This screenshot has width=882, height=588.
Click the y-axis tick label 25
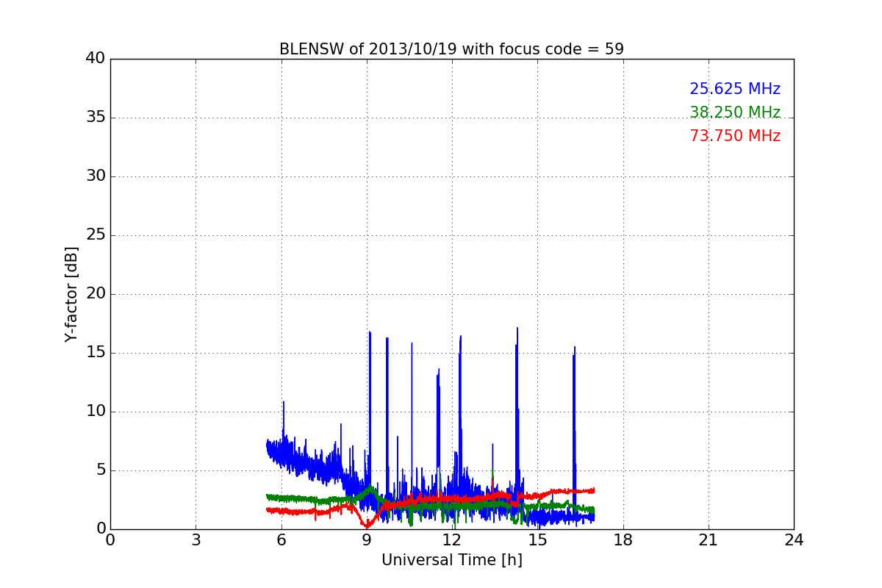click(x=96, y=234)
